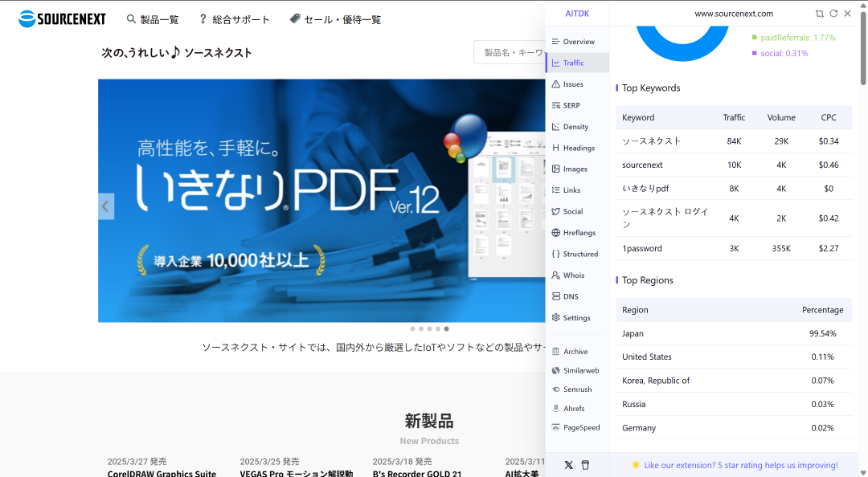Open the Headings icon in sidebar
This screenshot has height=477, width=868.
[x=556, y=148]
